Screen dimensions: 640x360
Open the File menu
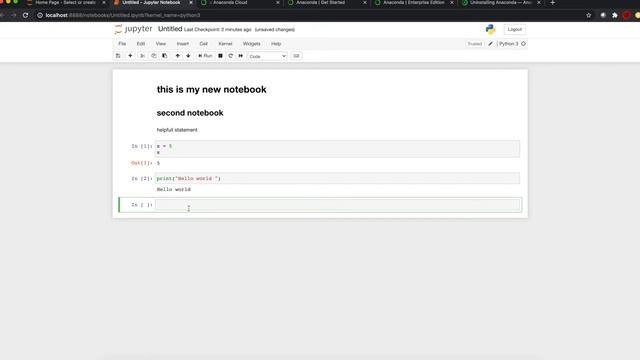(x=122, y=44)
